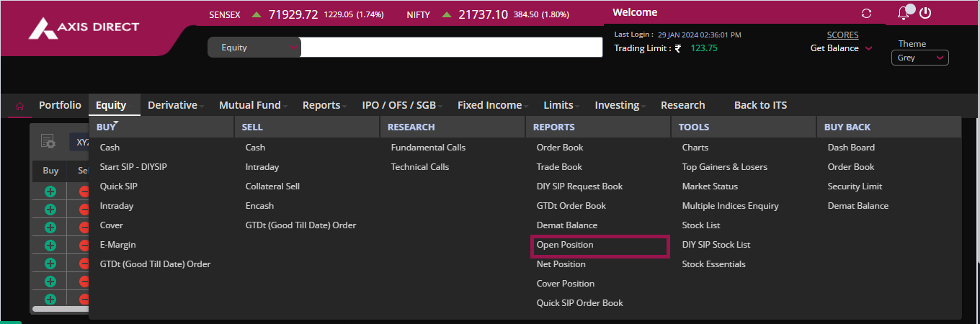The height and width of the screenshot is (324, 980).
Task: Open the Mutual Fund menu
Action: tap(253, 105)
